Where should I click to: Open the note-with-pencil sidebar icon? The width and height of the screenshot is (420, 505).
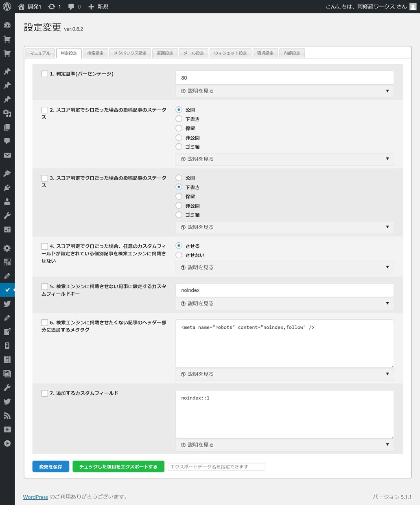(x=7, y=332)
